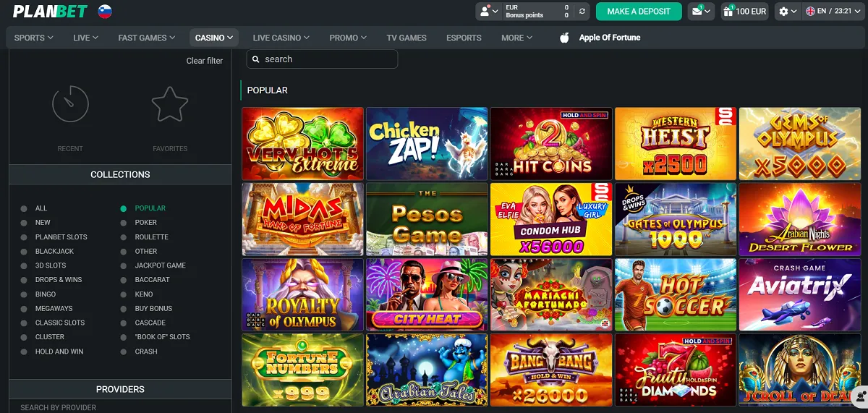Click the Clear filter link

click(x=205, y=61)
